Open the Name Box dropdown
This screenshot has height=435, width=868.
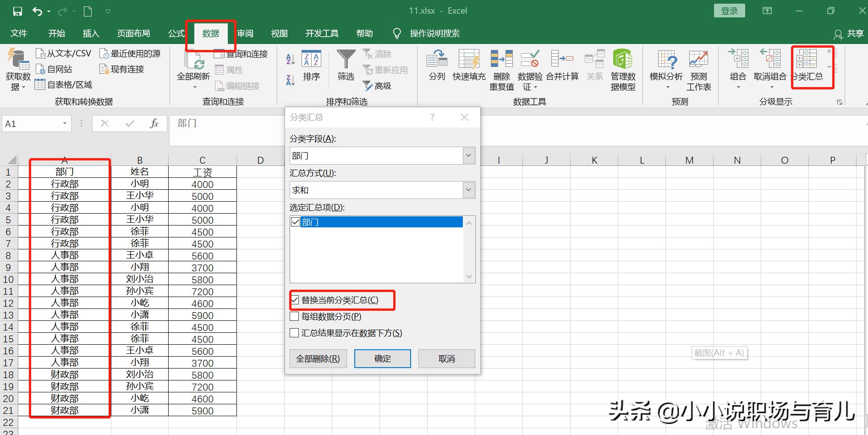[64, 123]
